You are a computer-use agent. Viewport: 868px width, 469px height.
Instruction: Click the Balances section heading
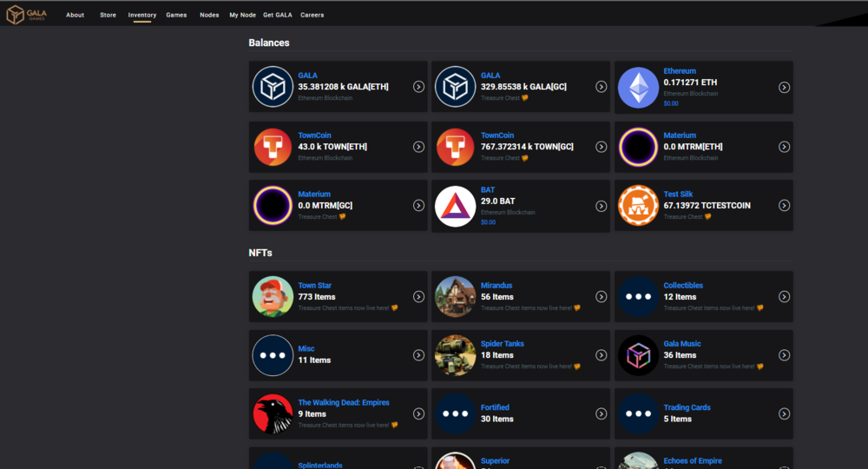[x=269, y=43]
